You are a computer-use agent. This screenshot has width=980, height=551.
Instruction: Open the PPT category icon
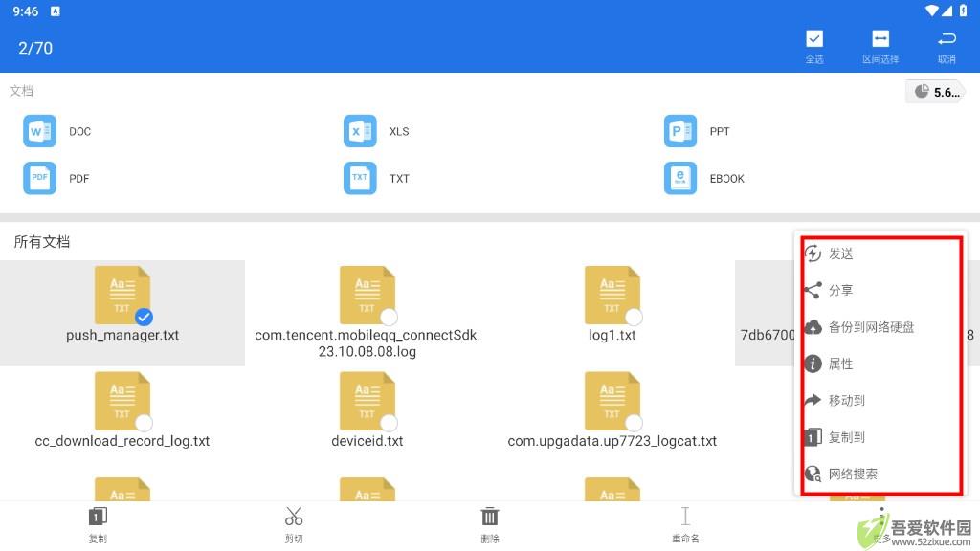click(680, 131)
